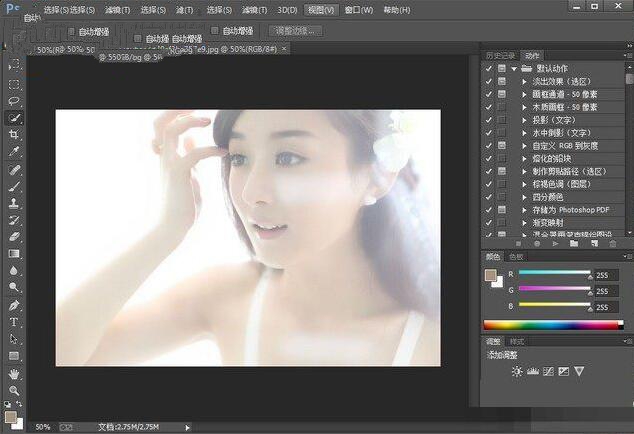Select the Blur tool

[14, 270]
